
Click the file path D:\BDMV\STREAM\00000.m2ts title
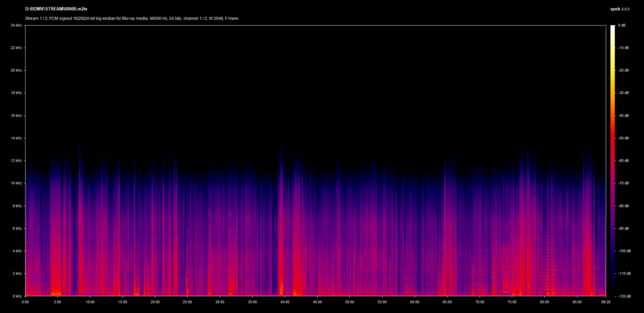pyautogui.click(x=56, y=9)
